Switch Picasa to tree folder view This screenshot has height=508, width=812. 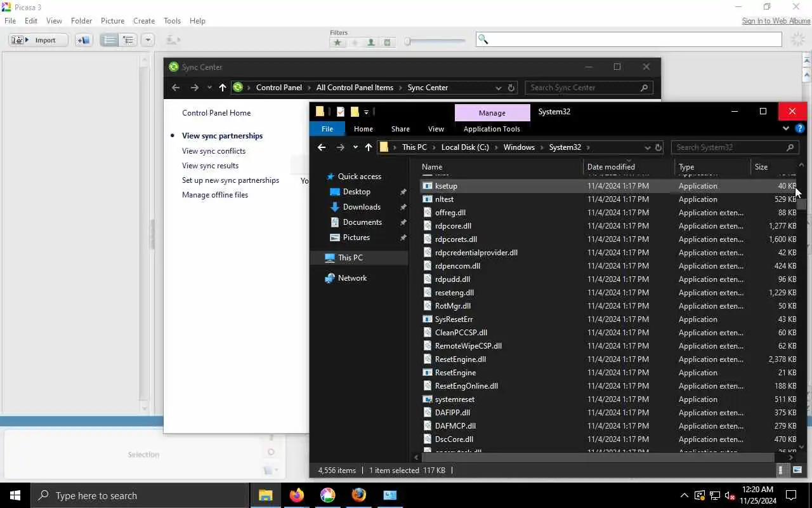pos(128,40)
